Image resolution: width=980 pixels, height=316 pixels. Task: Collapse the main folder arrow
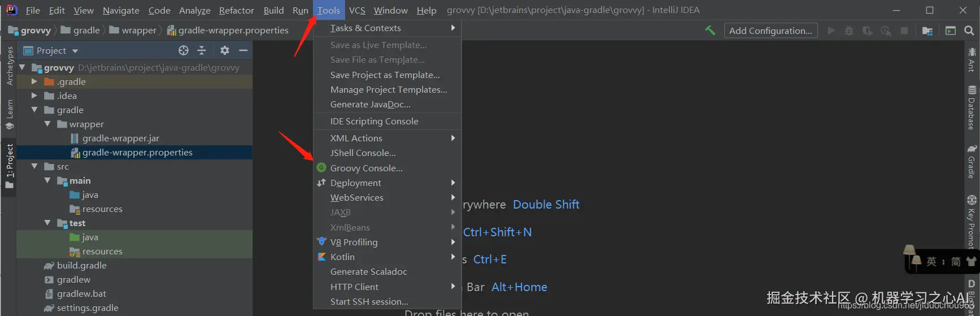click(x=47, y=180)
